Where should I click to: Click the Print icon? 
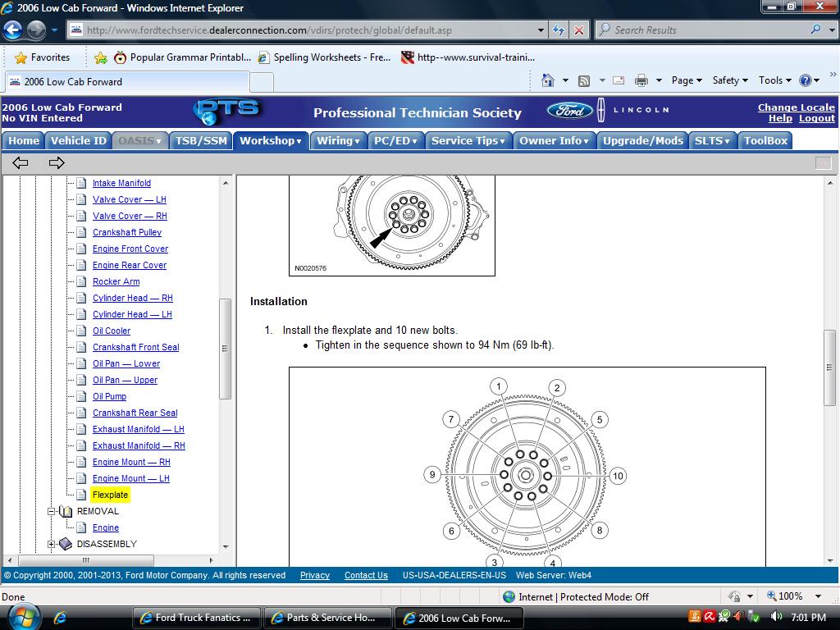coord(641,80)
